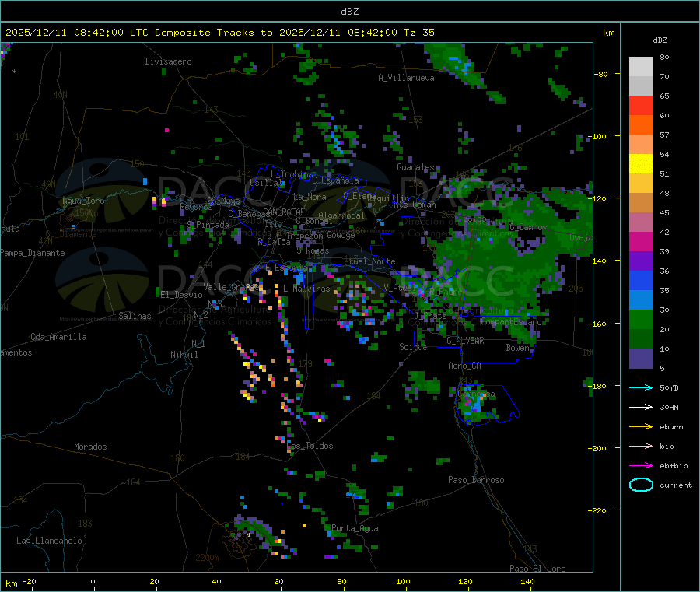Pick the bright green swatch above 20 dBZ

pos(641,320)
